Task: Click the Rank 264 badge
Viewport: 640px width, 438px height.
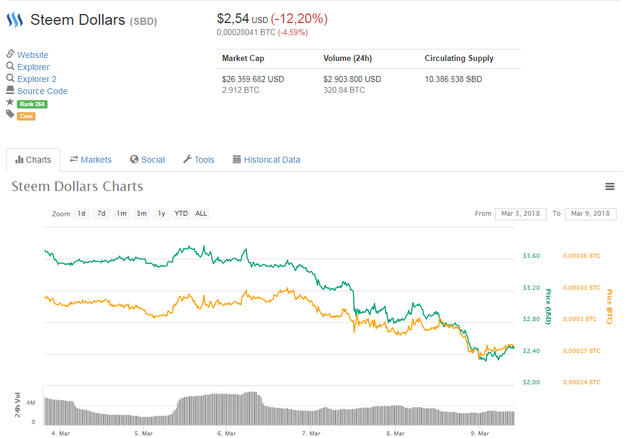Action: [32, 104]
